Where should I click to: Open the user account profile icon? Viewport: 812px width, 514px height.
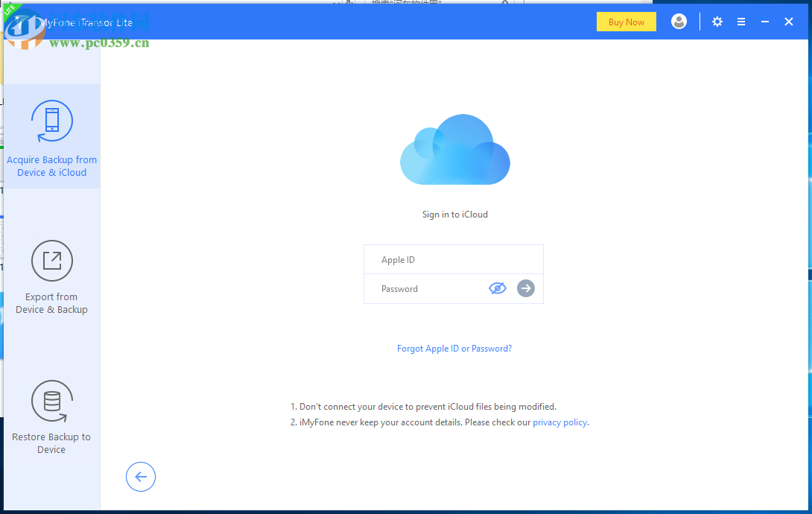679,22
